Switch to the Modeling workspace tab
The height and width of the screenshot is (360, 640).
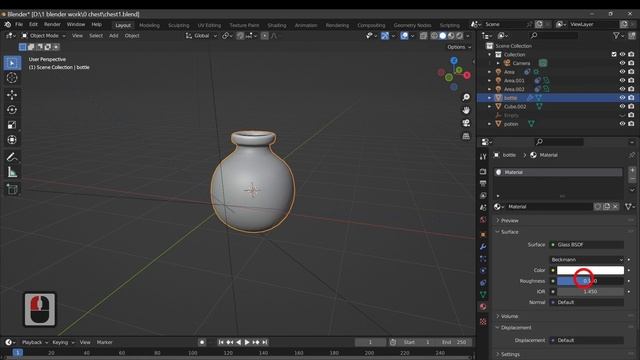pyautogui.click(x=149, y=25)
